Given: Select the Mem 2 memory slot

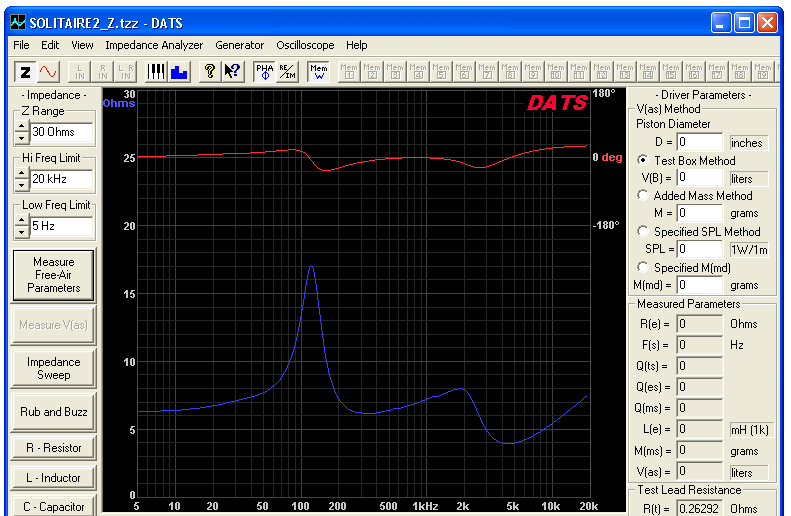Looking at the screenshot, I should click(372, 72).
